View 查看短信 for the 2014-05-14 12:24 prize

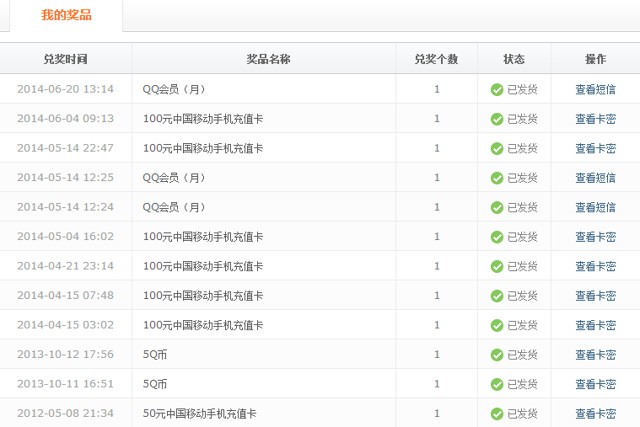point(595,207)
